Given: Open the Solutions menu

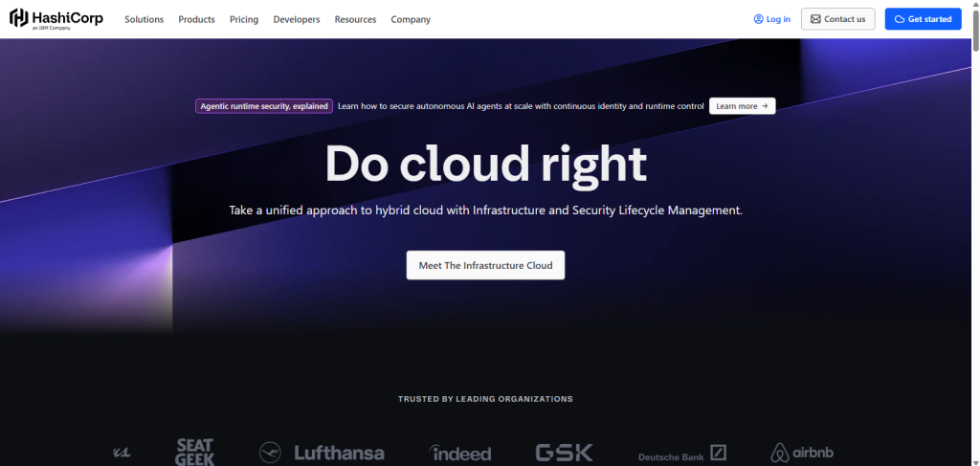Looking at the screenshot, I should tap(144, 19).
